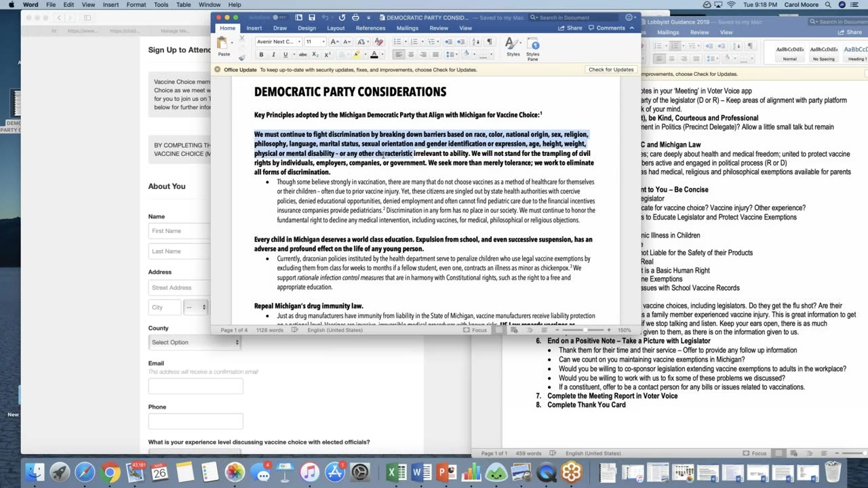The image size is (868, 488).
Task: Adjust the zoom slider in front Word status bar
Action: click(585, 330)
